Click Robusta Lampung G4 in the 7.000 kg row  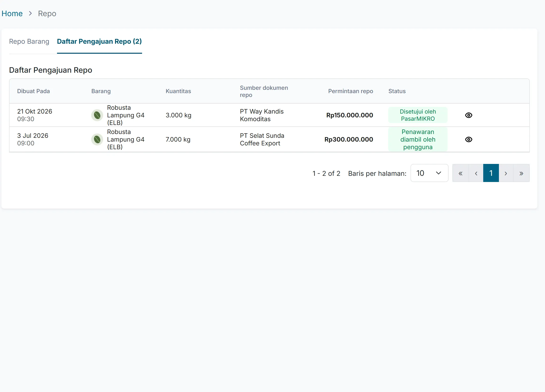(x=126, y=139)
